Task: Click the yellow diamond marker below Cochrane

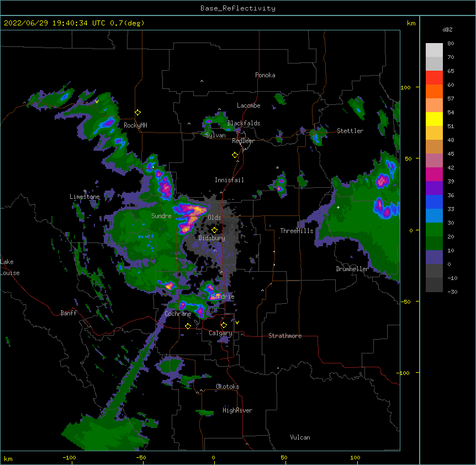Action: pos(188,326)
